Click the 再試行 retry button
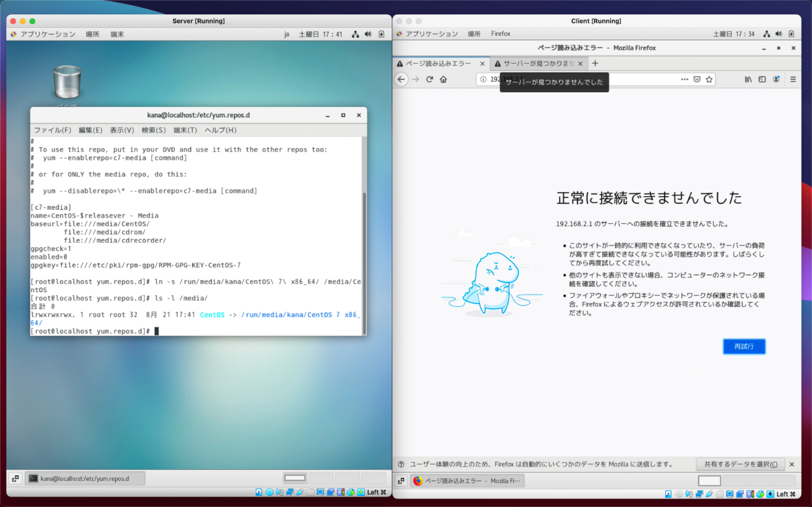 click(744, 347)
